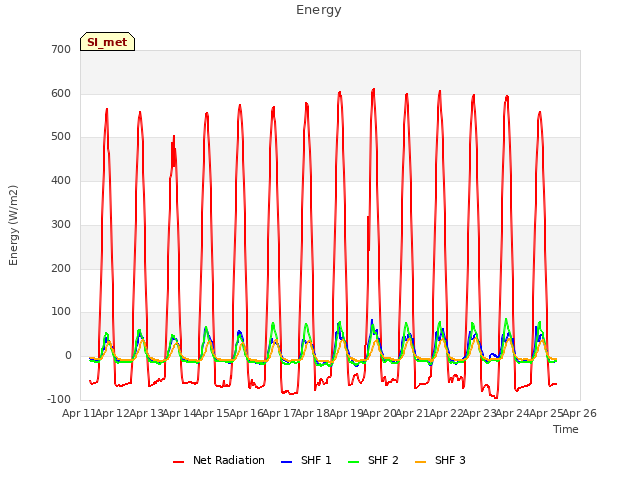Click the 300 y-axis tick label
Image resolution: width=640 pixels, height=480 pixels.
pos(61,224)
